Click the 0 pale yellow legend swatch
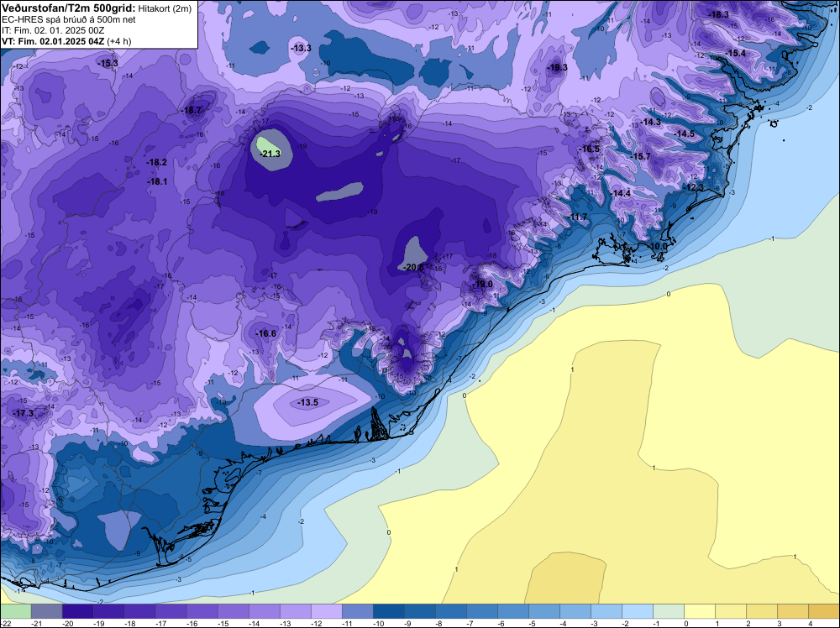The image size is (840, 628). click(700, 611)
